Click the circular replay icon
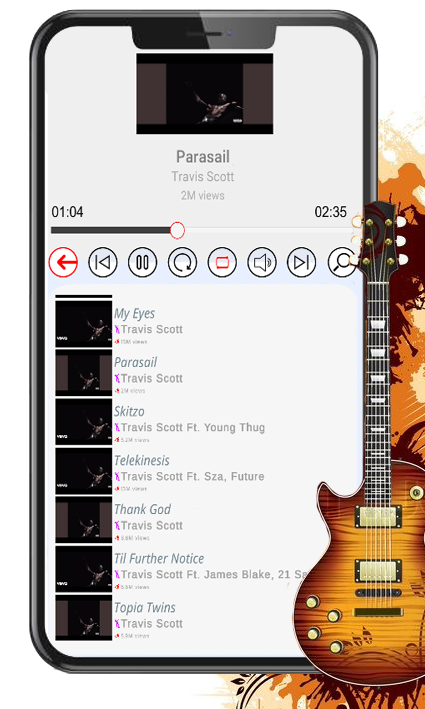Screen dimensions: 425x709 tap(183, 262)
